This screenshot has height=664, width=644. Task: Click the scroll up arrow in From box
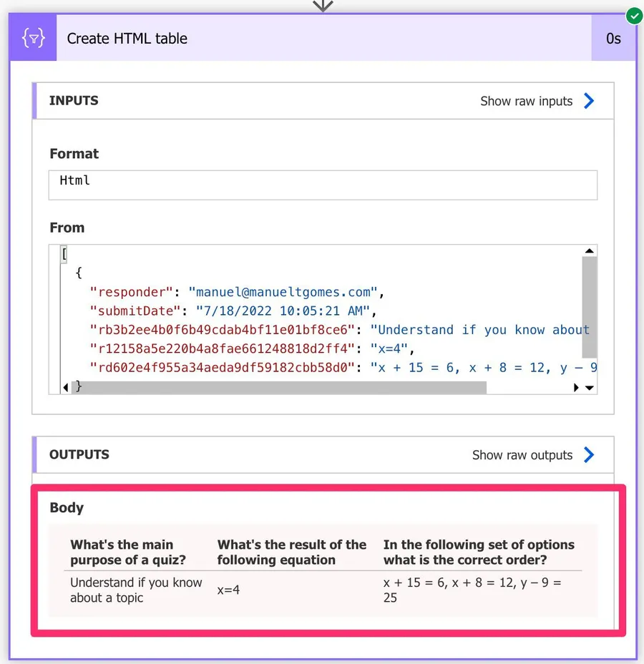590,251
